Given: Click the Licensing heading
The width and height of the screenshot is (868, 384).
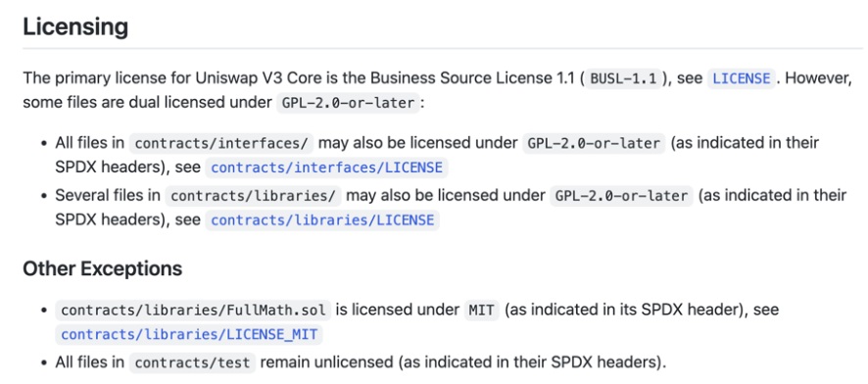Looking at the screenshot, I should 75,27.
